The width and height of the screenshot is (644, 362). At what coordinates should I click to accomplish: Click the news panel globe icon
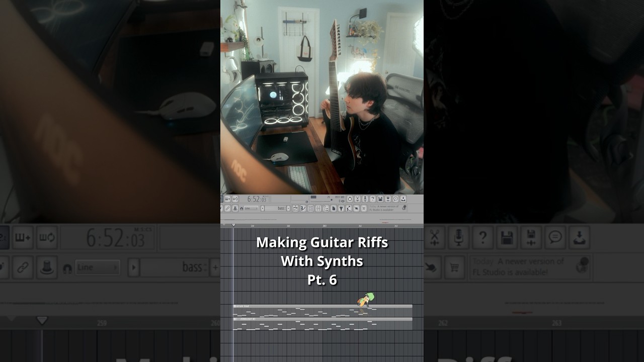tap(404, 208)
